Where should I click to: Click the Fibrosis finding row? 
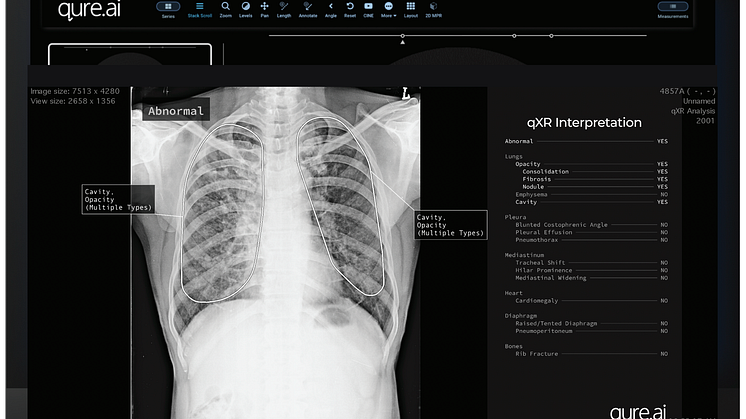point(595,179)
